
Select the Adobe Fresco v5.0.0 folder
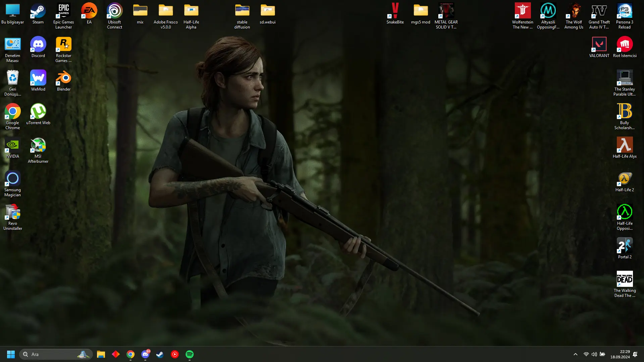pos(166,16)
